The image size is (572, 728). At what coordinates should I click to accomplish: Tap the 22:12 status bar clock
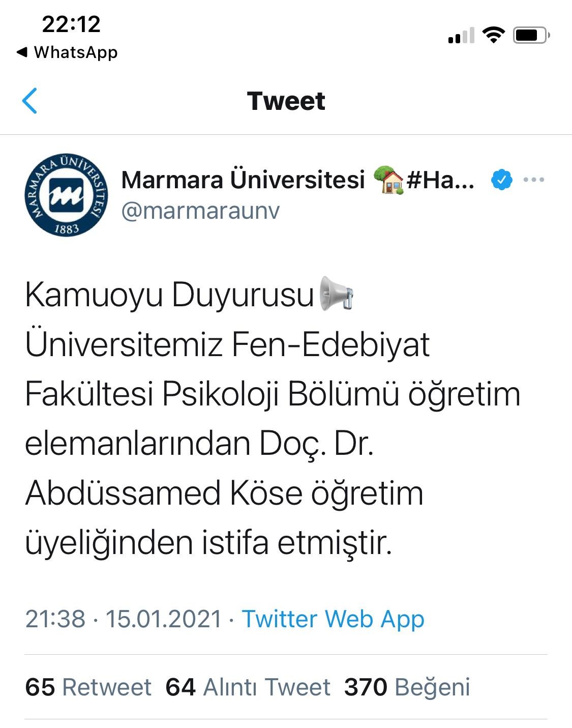pyautogui.click(x=71, y=24)
